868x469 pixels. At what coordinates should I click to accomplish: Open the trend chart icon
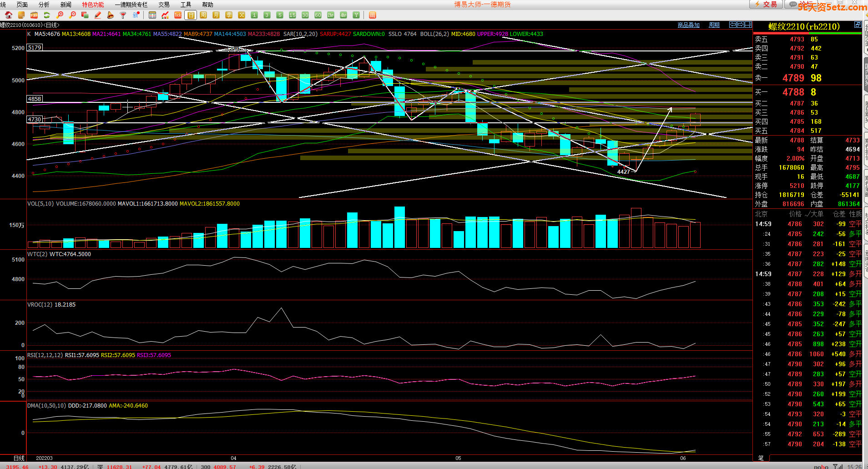165,15
